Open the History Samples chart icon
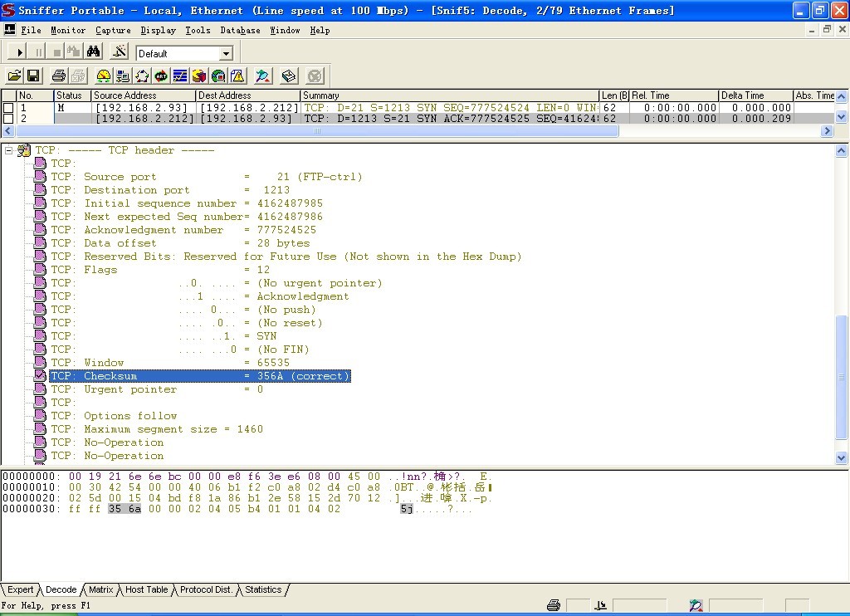Viewport: 850px width, 616px height. point(180,76)
